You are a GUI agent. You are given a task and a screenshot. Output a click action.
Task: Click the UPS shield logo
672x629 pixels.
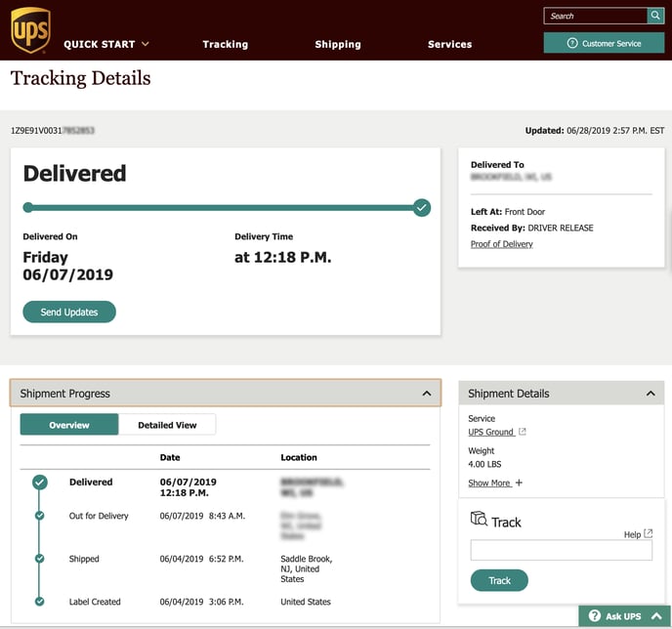(x=31, y=30)
